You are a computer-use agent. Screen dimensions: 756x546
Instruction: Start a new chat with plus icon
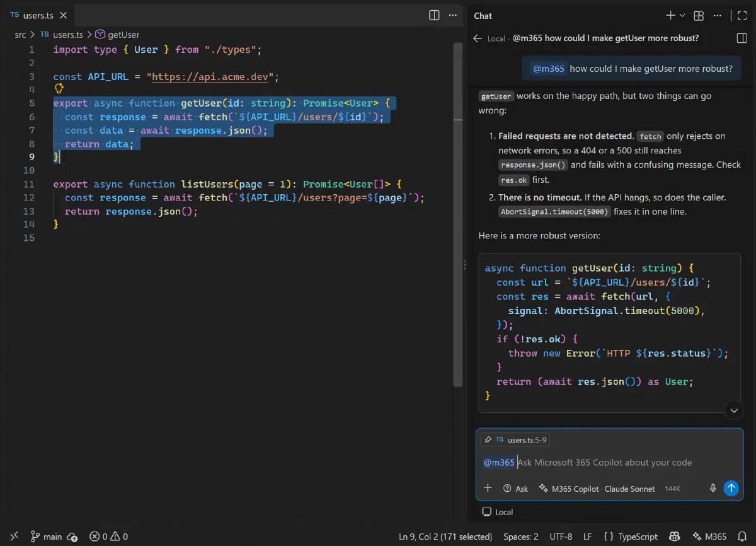point(670,15)
